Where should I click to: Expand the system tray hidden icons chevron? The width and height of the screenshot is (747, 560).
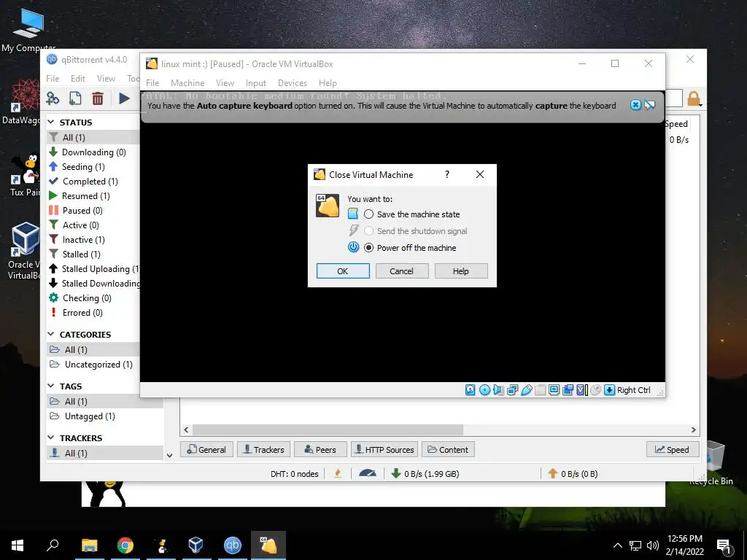tap(617, 545)
